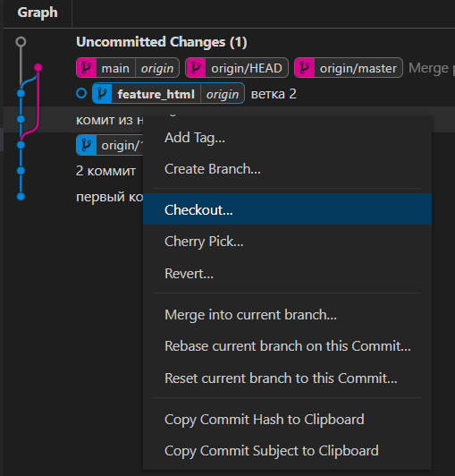The height and width of the screenshot is (476, 455).
Task: Click the Graph column header
Action: tap(38, 13)
